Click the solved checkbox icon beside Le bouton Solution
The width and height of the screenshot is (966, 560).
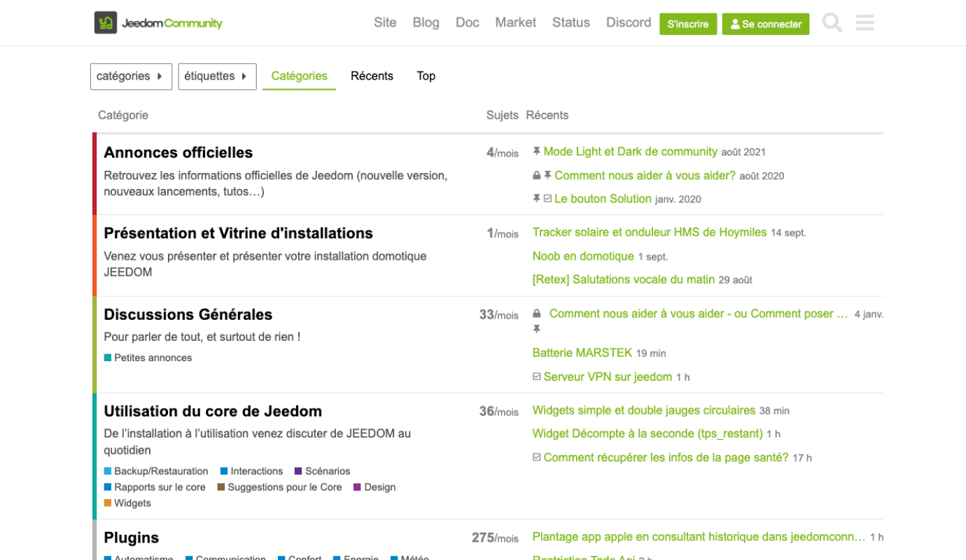[547, 199]
